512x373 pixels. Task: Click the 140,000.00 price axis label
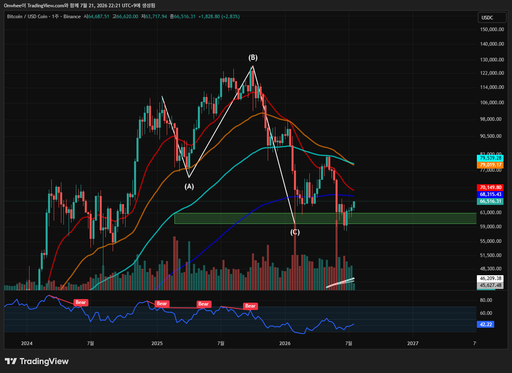tap(492, 44)
